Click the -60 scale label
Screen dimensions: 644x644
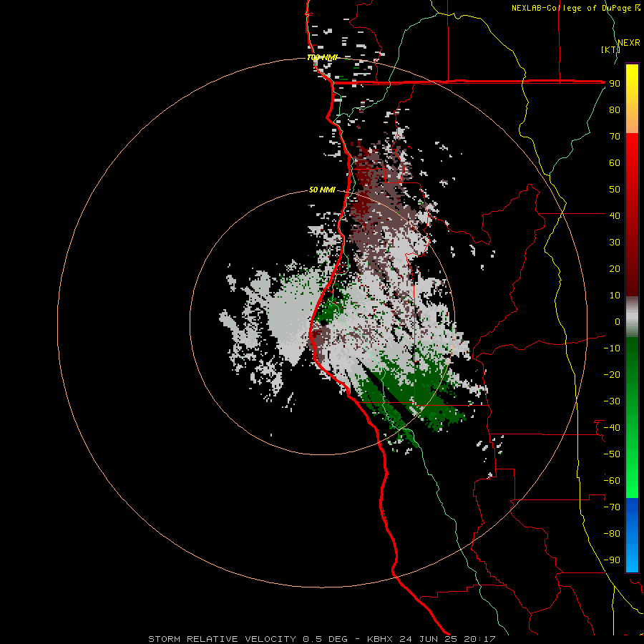[x=612, y=481]
